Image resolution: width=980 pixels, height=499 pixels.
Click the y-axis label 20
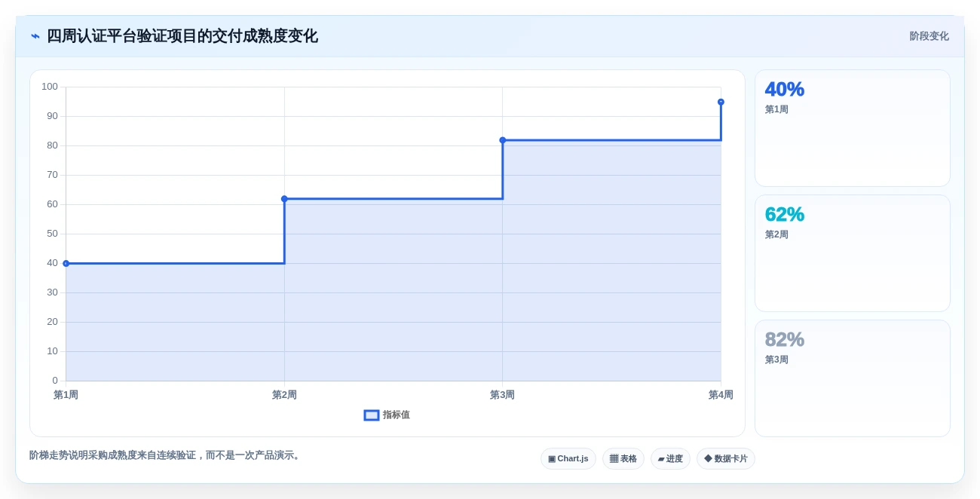tap(52, 322)
